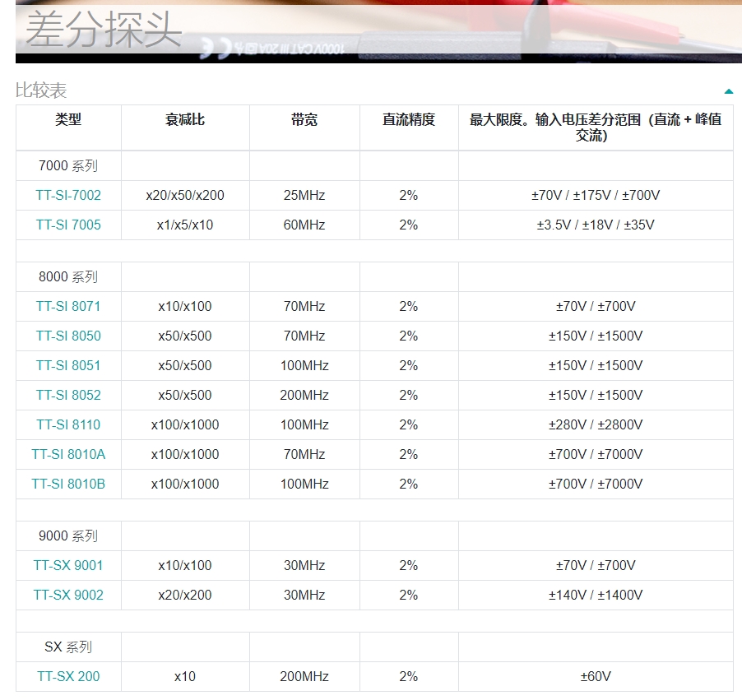
Task: Click the TT-SI 8110 link
Action: coord(68,424)
